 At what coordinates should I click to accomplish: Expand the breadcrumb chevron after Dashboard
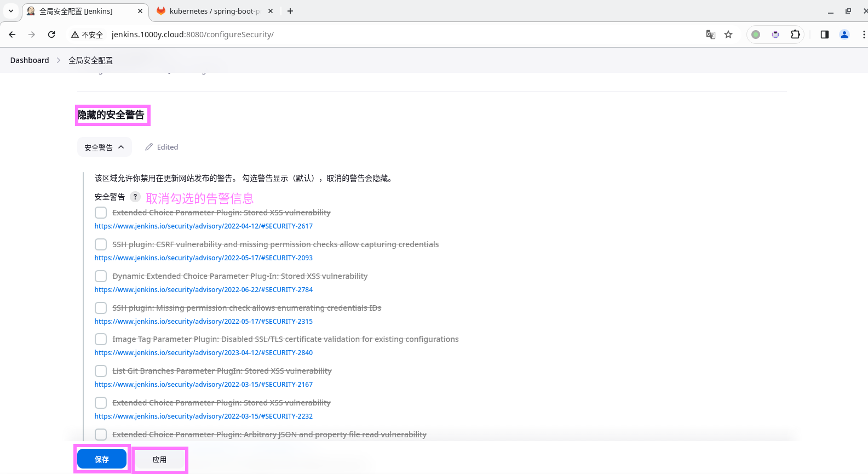[59, 60]
